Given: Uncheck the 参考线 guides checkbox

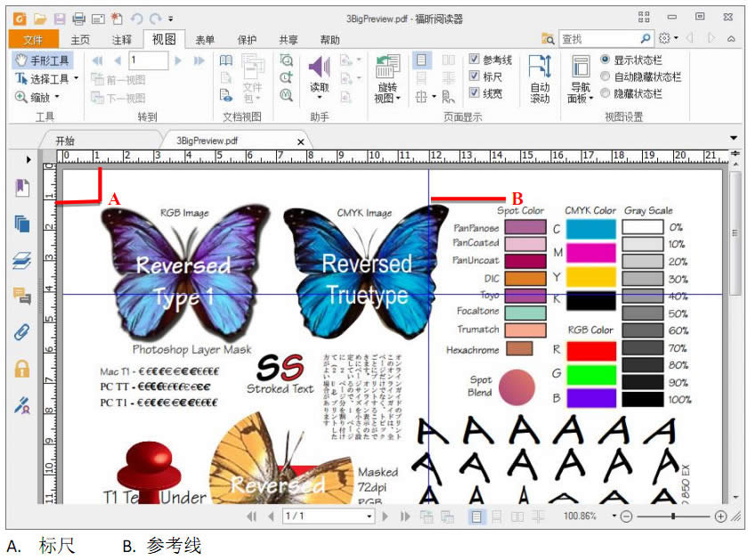Looking at the screenshot, I should pos(474,60).
